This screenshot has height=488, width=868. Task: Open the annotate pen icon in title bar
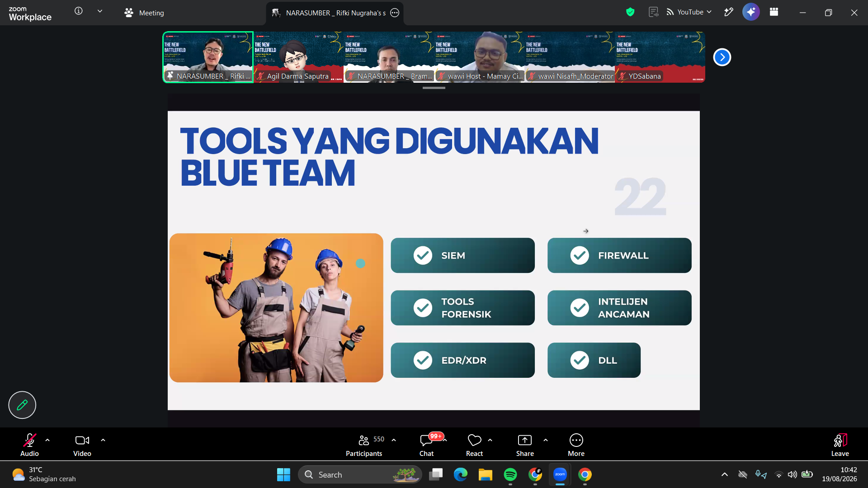[x=728, y=12]
